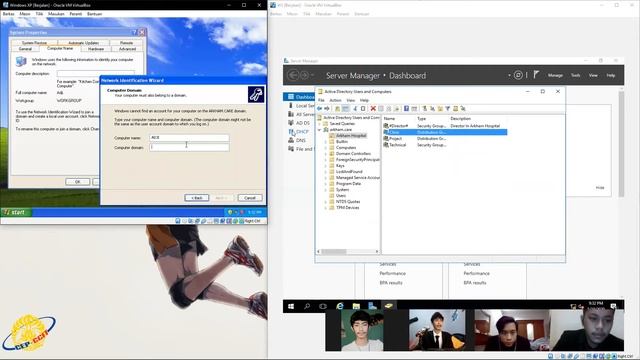640x360 pixels.
Task: Click the forward arrow in AD Users toolbar
Action: coord(327,109)
